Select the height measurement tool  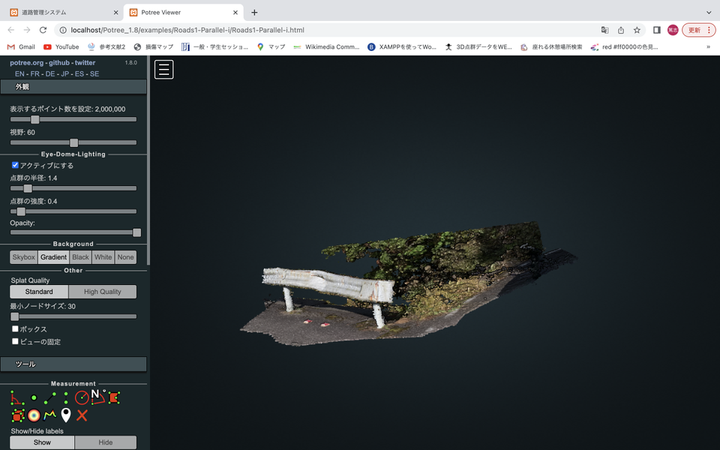tap(66, 397)
